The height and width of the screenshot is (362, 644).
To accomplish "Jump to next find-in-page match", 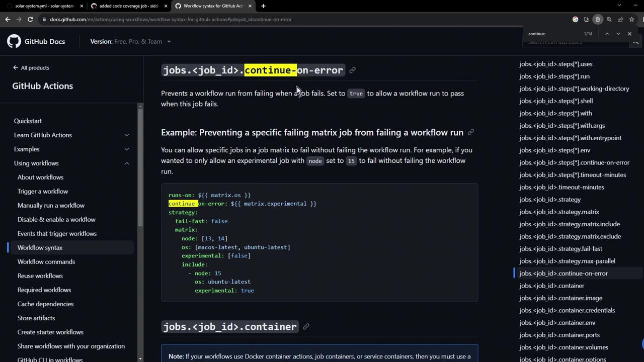I will (x=618, y=34).
